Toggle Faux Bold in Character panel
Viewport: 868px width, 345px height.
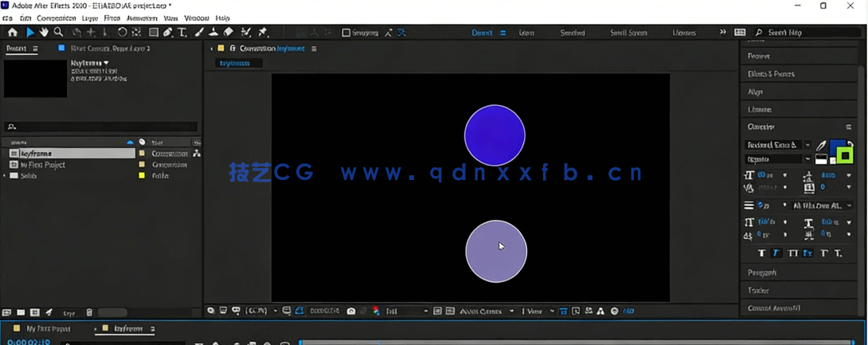(x=761, y=253)
